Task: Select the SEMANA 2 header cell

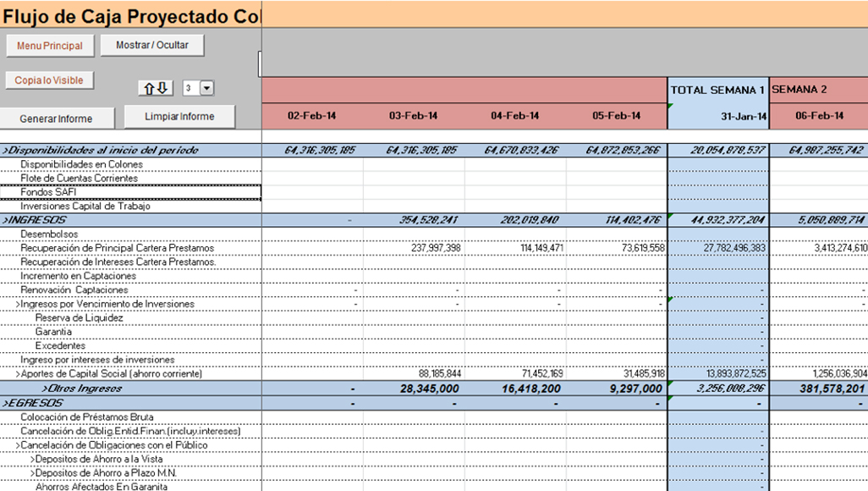Action: coord(819,90)
